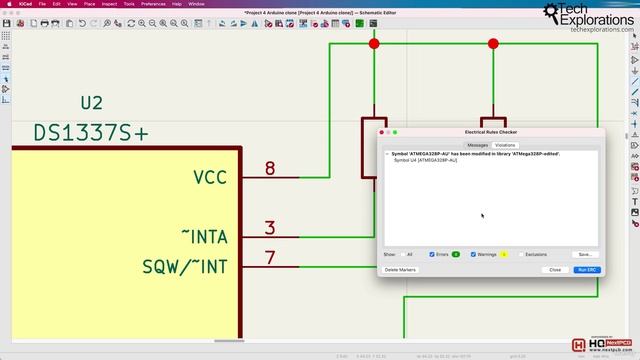Paste from clipboard using the toolbar icon
The image size is (640, 360).
[69, 24]
